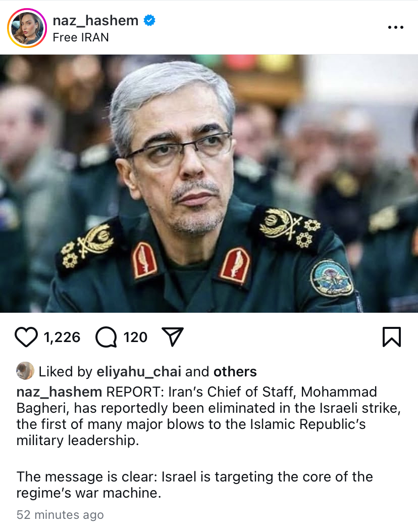Tap the post photo of the general

point(209,183)
